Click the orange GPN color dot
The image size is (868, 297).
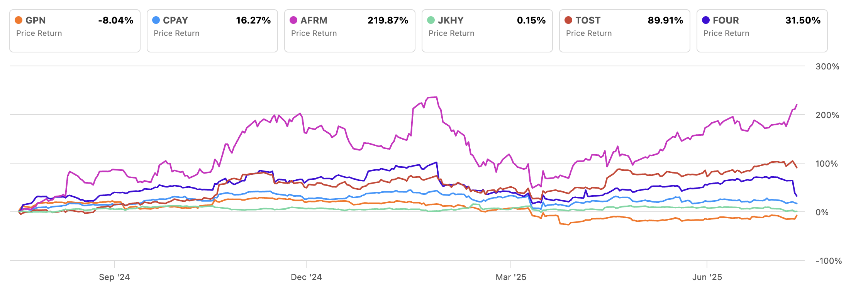point(19,20)
